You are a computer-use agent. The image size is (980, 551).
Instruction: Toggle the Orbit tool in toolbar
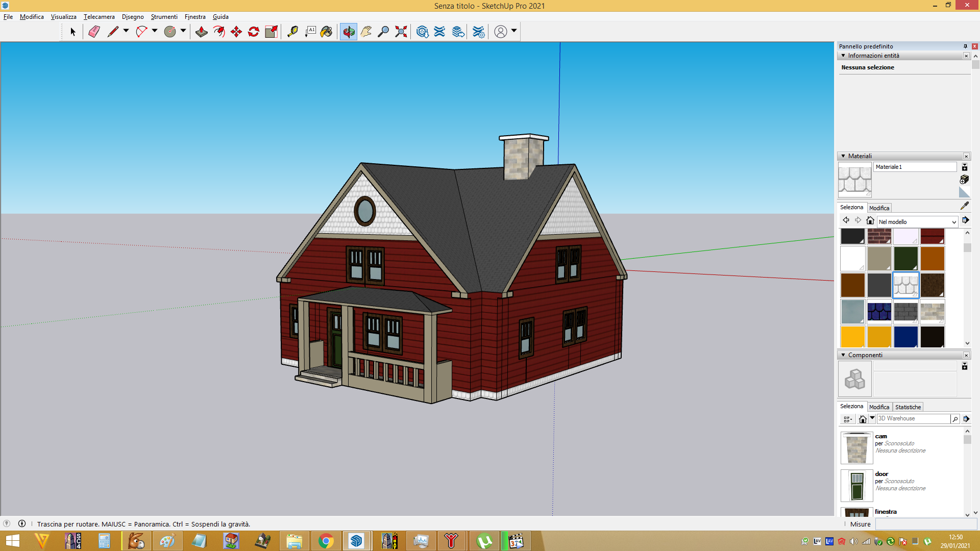pyautogui.click(x=349, y=32)
